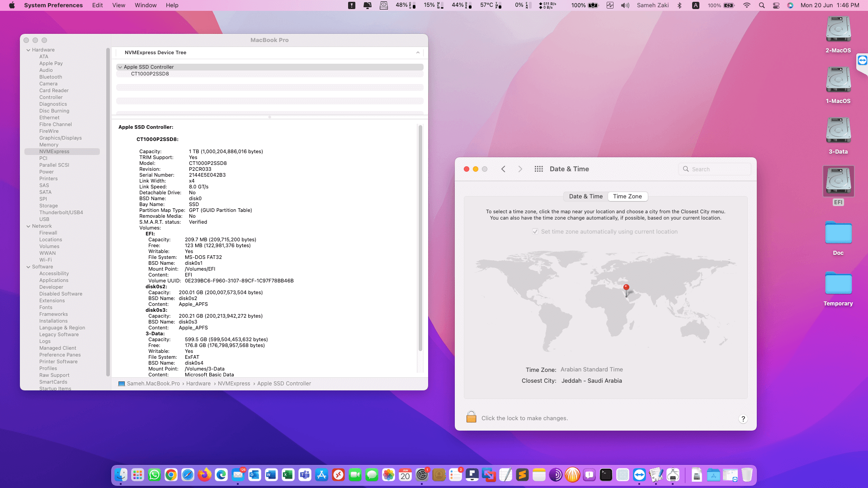
Task: Open the View menu
Action: 119,5
